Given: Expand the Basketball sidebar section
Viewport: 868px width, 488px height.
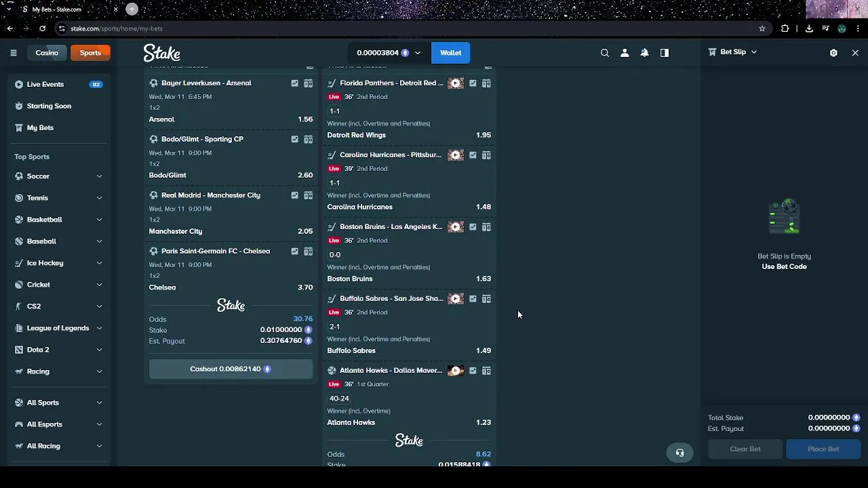Looking at the screenshot, I should [99, 220].
